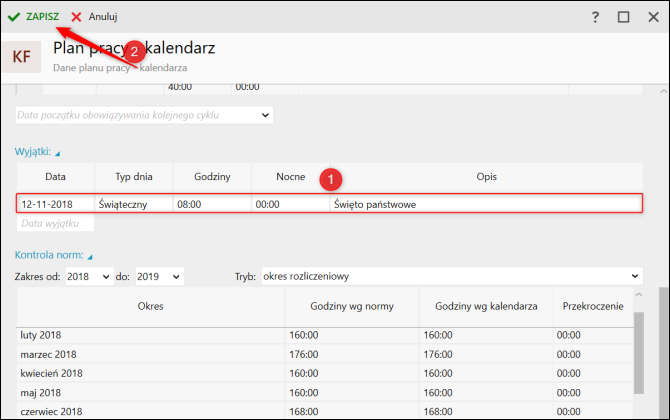Click the norm table's scroll-up arrow
The image size is (670, 420).
click(639, 295)
